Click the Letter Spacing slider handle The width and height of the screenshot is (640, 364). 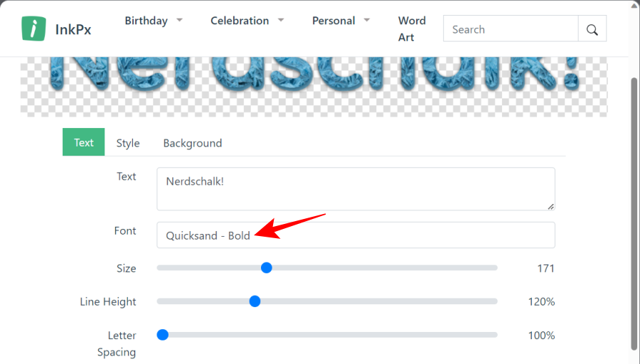162,335
